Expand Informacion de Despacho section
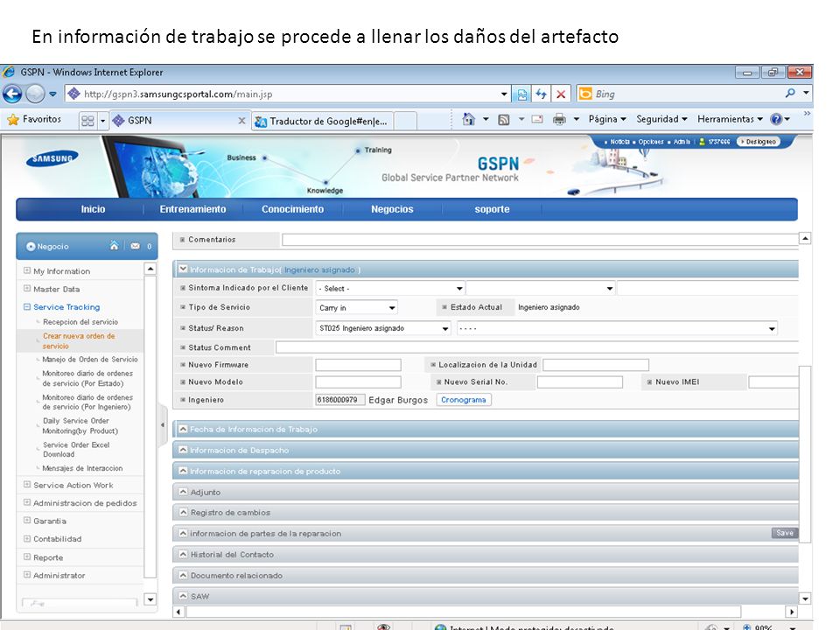Viewport: 840px width, 630px height. pyautogui.click(x=183, y=450)
